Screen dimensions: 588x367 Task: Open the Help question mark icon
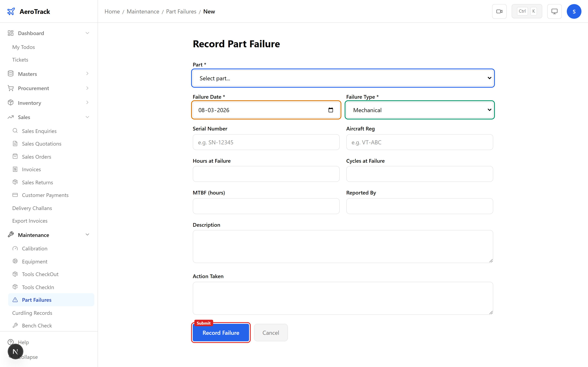pyautogui.click(x=10, y=342)
